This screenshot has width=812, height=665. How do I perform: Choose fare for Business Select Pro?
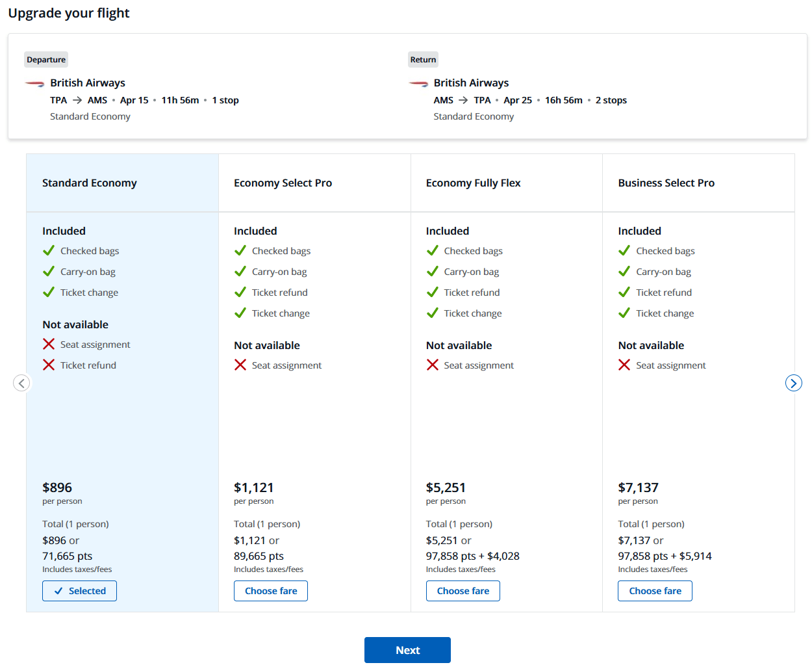(x=655, y=591)
